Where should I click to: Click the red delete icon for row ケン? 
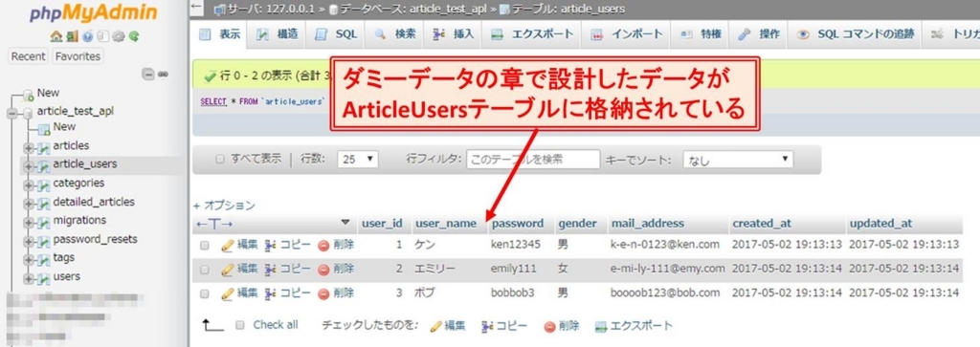[x=323, y=246]
